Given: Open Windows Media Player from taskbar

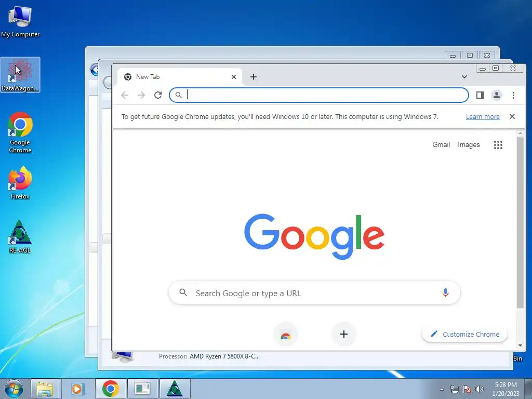Looking at the screenshot, I should 77,389.
